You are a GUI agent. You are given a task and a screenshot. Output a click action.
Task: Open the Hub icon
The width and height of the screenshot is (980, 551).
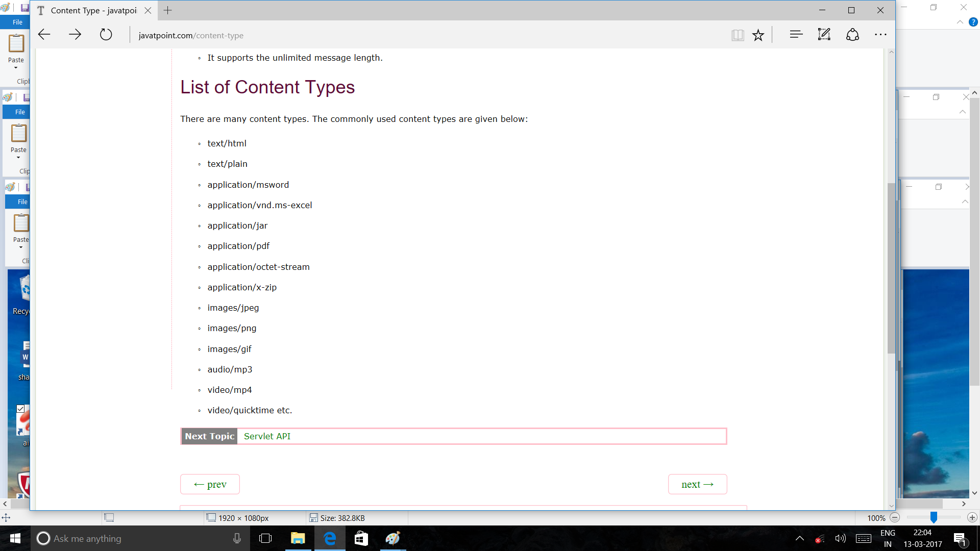(796, 35)
